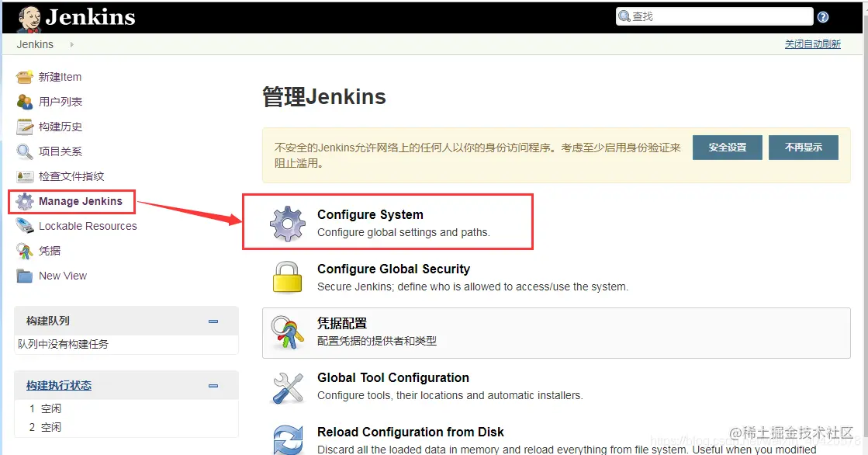
Task: Open 项目关系 in the sidebar
Action: pyautogui.click(x=61, y=151)
